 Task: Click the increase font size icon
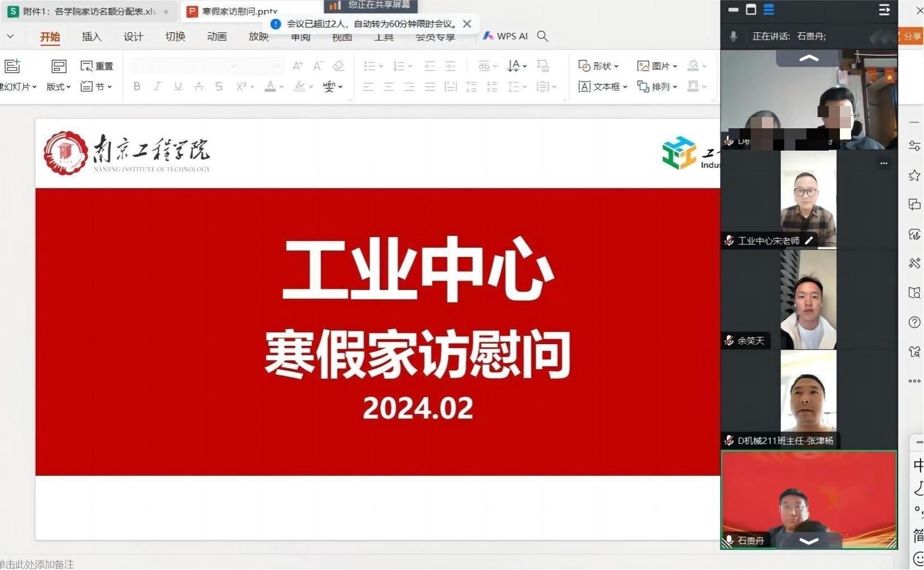pyautogui.click(x=298, y=66)
